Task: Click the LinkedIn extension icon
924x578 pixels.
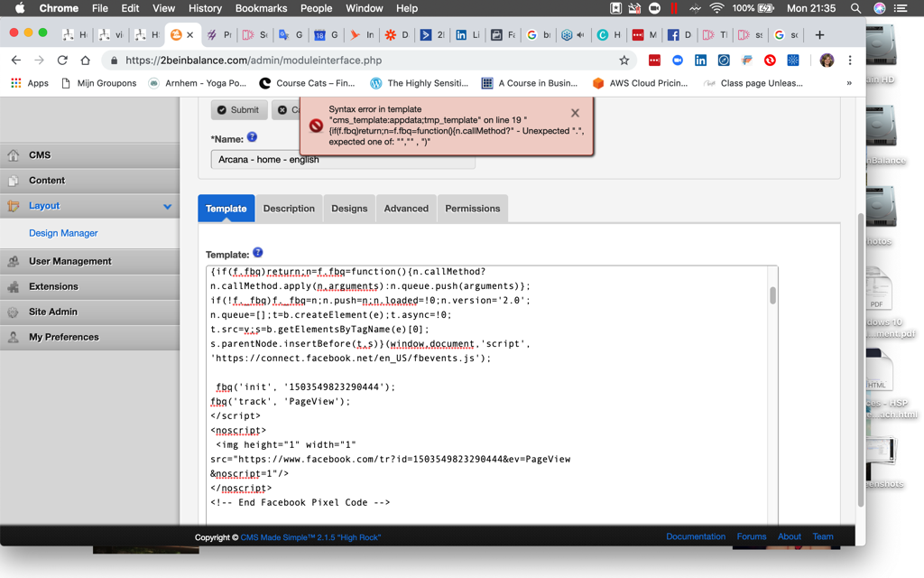Action: (x=700, y=61)
